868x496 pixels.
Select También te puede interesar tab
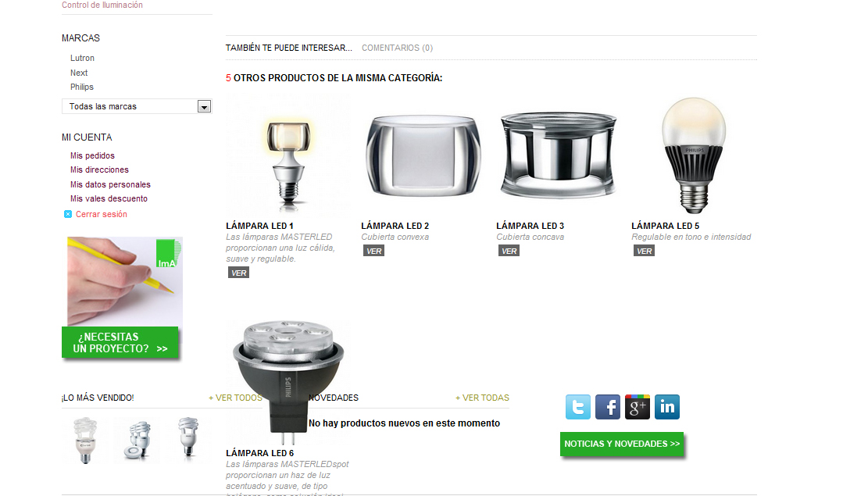pyautogui.click(x=288, y=48)
